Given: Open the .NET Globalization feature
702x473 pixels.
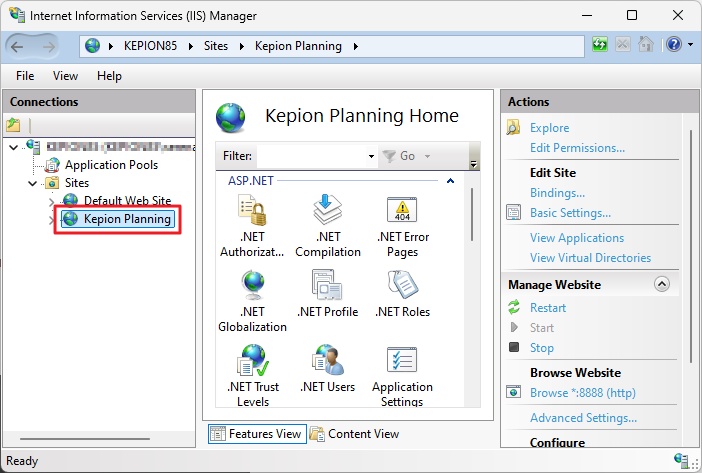Looking at the screenshot, I should [253, 301].
